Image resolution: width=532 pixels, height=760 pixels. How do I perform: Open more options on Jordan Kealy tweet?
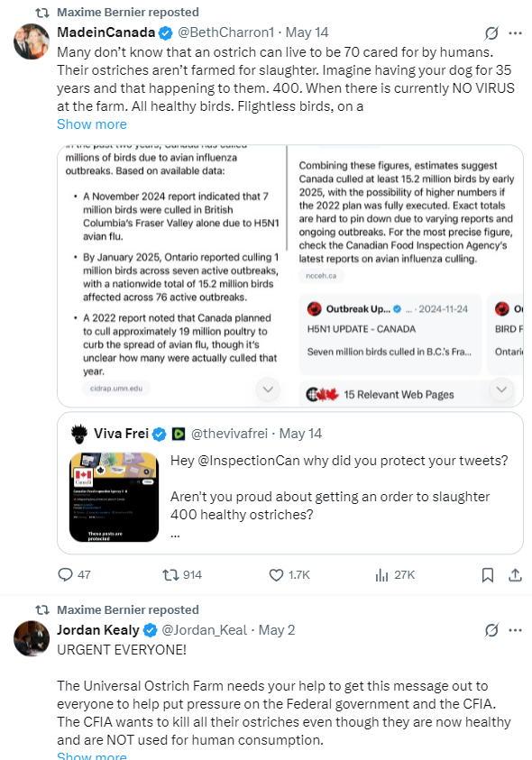click(x=515, y=630)
